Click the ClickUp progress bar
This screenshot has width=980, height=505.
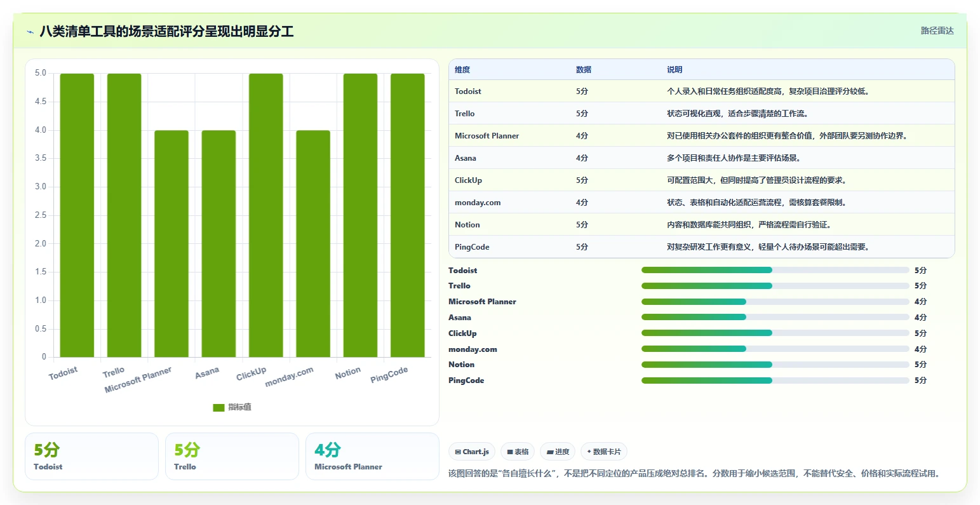point(775,333)
